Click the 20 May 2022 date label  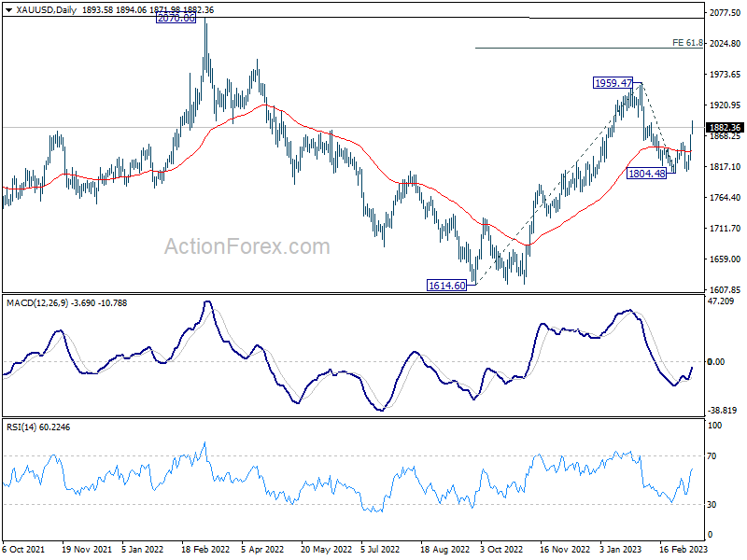pos(326,549)
